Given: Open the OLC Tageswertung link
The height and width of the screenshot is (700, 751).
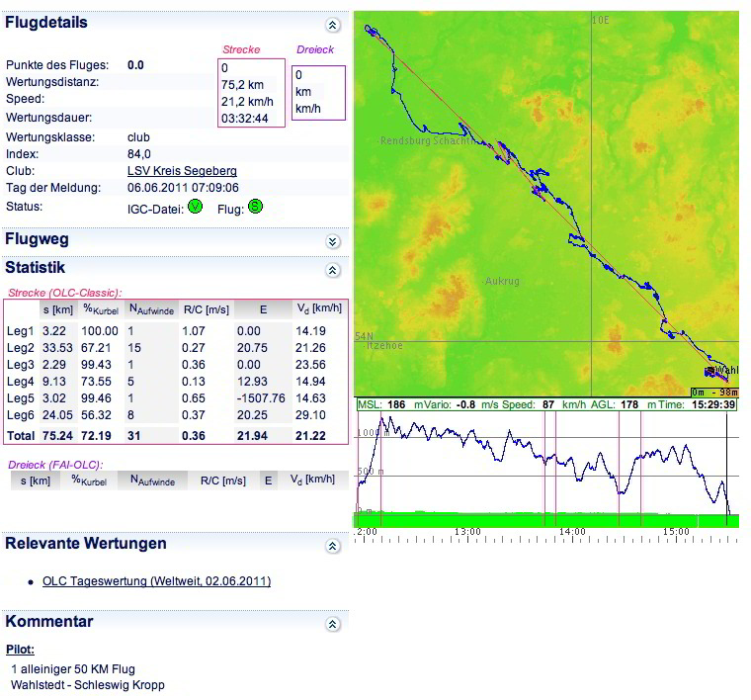Looking at the screenshot, I should pyautogui.click(x=156, y=581).
